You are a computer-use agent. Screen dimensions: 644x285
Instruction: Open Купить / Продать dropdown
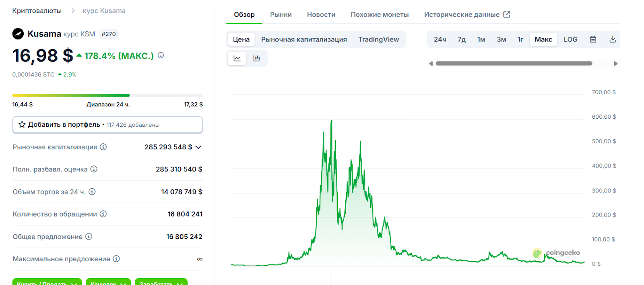click(47, 282)
